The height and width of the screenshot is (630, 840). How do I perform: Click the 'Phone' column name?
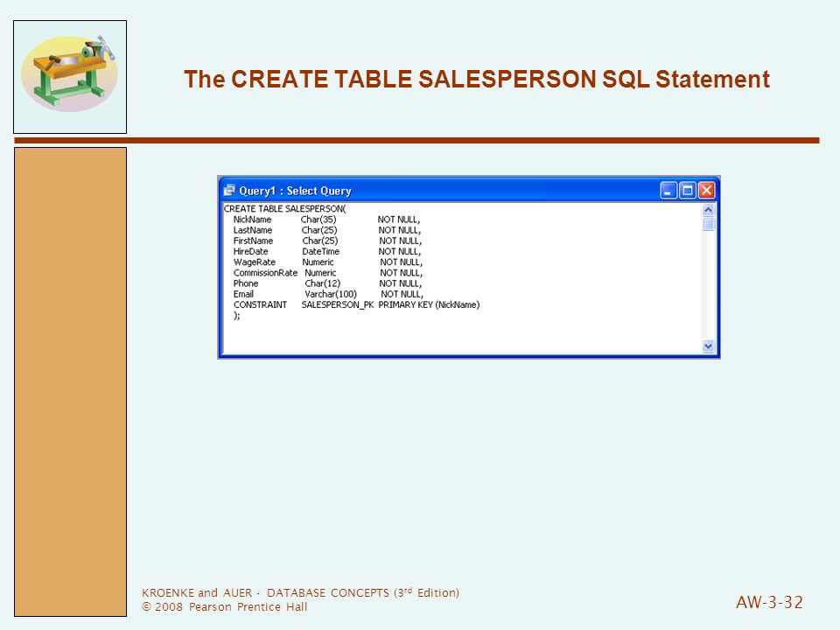(x=246, y=283)
